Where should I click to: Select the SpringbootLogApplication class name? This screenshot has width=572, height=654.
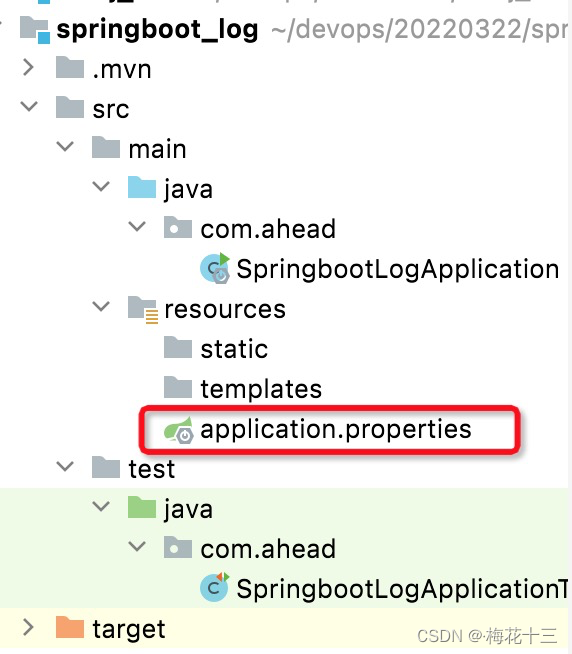tap(398, 269)
